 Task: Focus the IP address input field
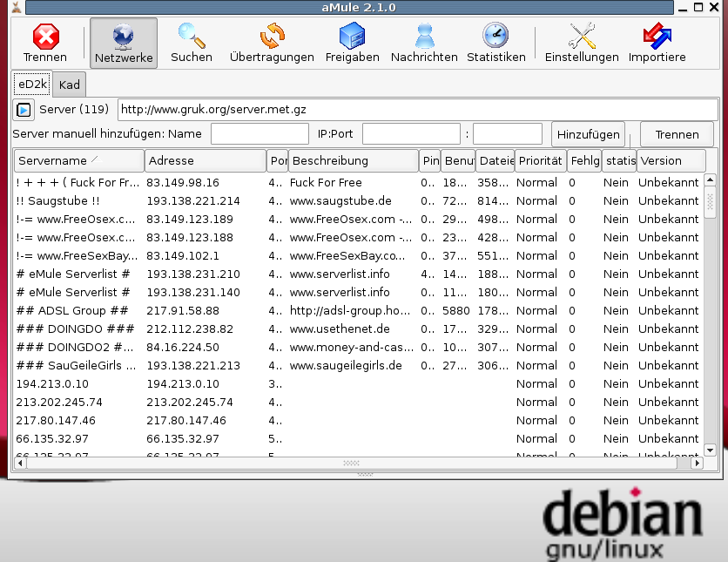click(411, 134)
